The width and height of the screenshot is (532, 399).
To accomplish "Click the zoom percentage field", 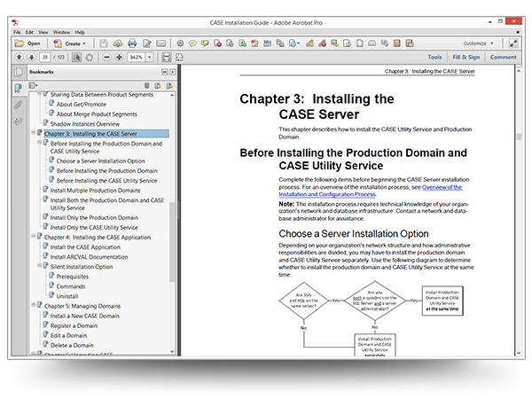I will [137, 57].
